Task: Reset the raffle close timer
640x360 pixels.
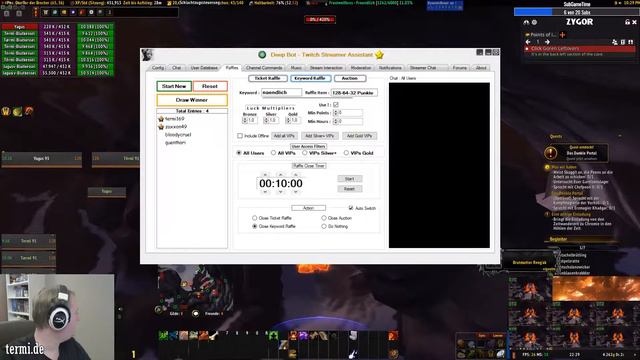Action: [349, 189]
